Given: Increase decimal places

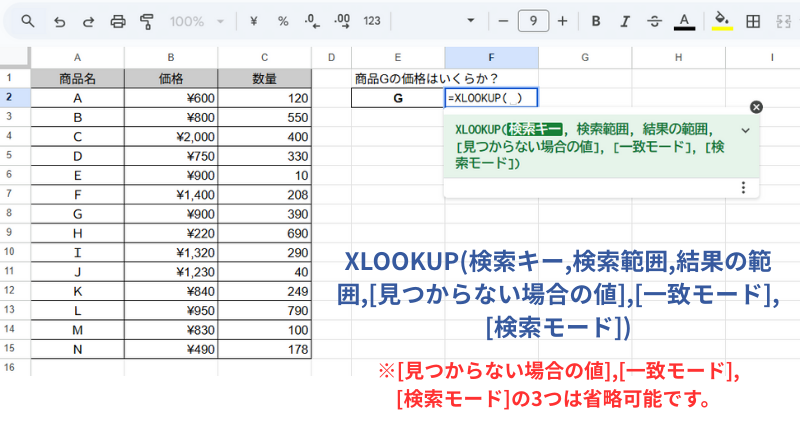Looking at the screenshot, I should (341, 21).
